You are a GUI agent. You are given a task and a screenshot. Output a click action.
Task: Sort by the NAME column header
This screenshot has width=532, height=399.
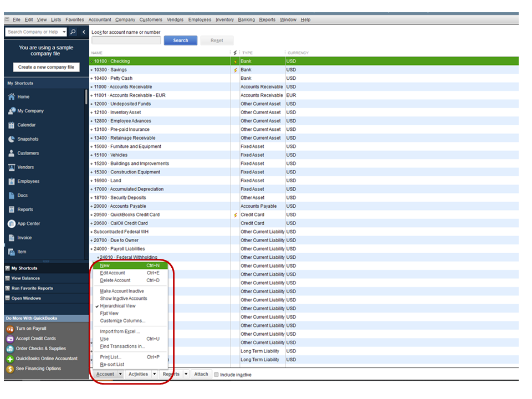pos(96,53)
